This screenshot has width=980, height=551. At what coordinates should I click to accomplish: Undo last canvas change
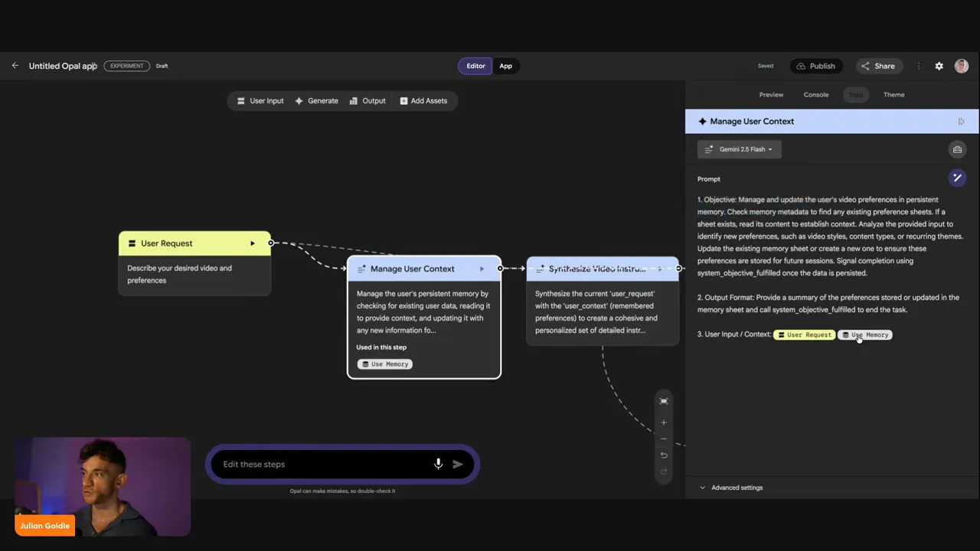[664, 455]
